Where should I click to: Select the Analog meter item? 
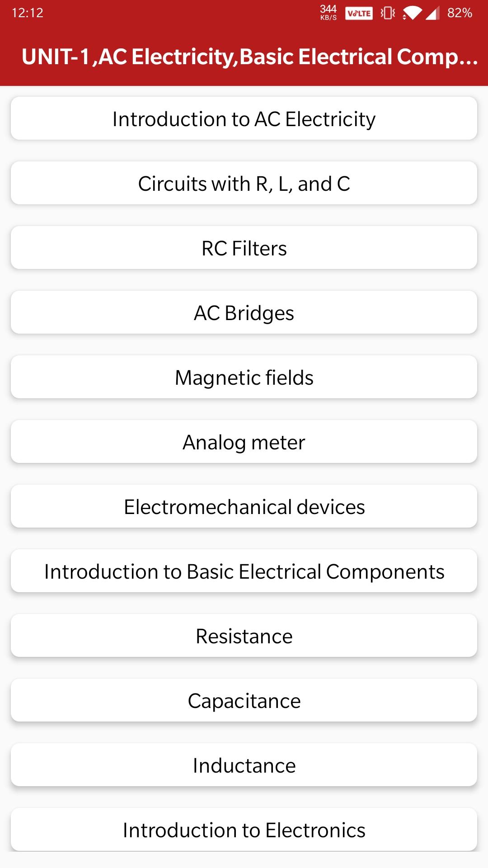(x=244, y=442)
